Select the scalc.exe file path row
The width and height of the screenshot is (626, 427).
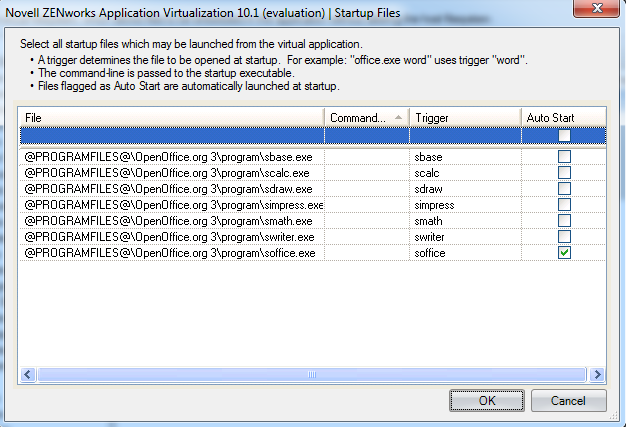coord(172,173)
